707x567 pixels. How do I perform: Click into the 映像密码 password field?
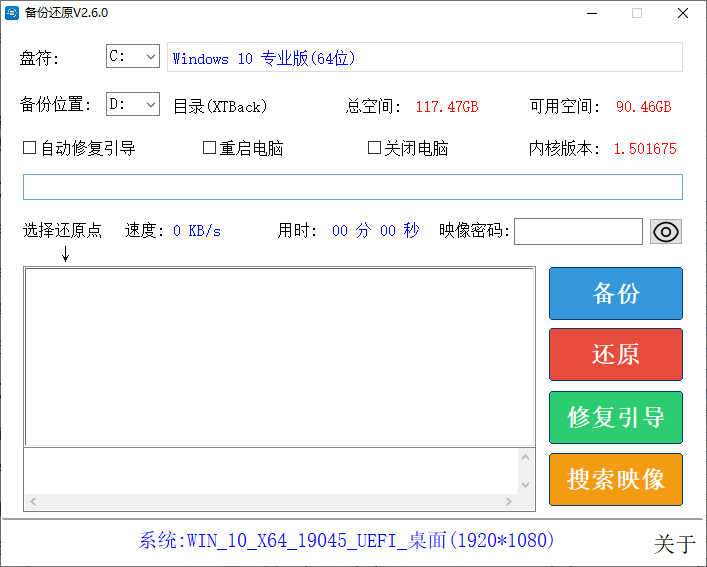point(578,232)
